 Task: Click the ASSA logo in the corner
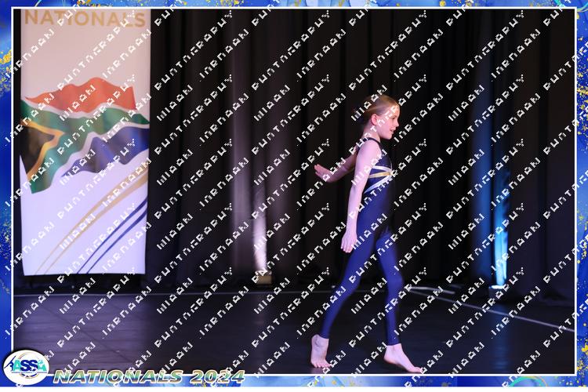25,367
